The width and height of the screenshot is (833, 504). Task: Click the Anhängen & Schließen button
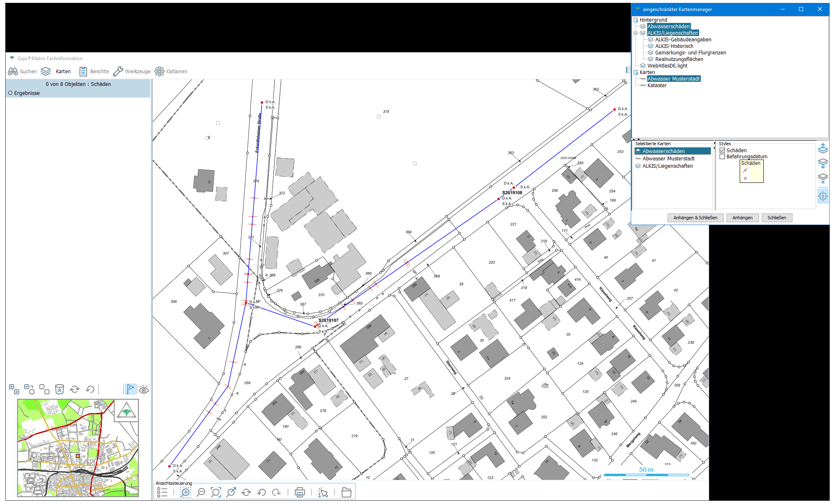tap(695, 218)
